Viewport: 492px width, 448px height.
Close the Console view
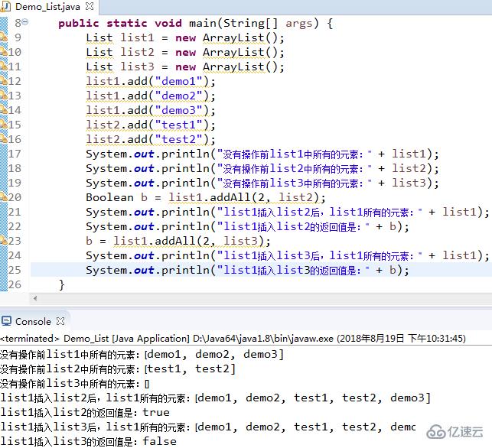(60, 321)
